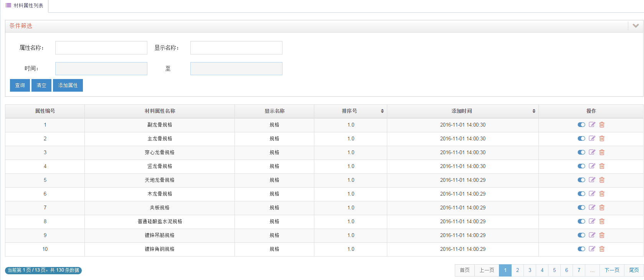The height and width of the screenshot is (280, 644).
Task: Edit the 竖龙骨规格 row
Action: tap(592, 166)
